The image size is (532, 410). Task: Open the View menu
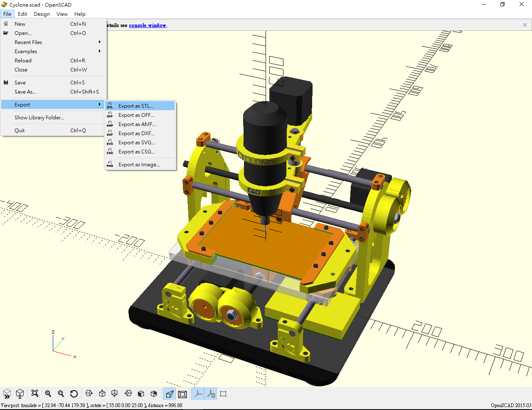click(62, 14)
